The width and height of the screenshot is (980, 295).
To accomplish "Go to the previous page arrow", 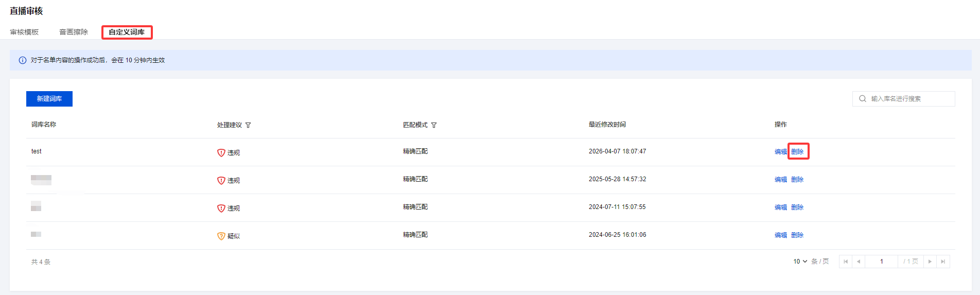I will (x=859, y=262).
